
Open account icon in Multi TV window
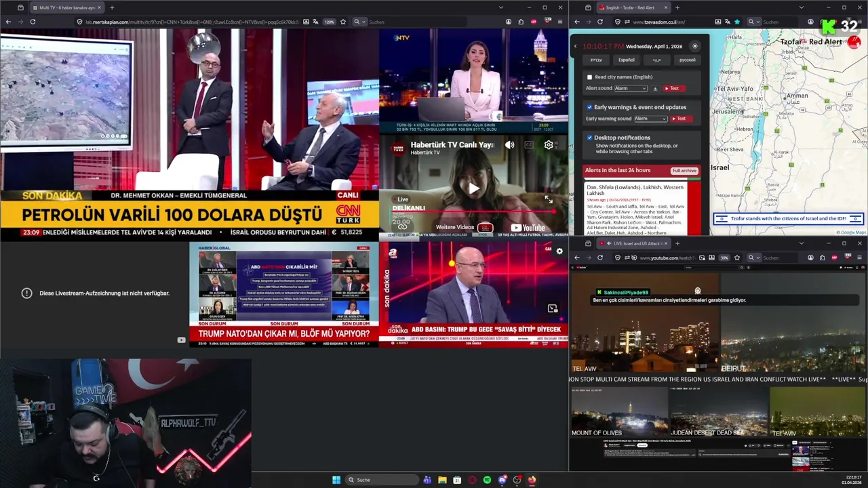click(509, 22)
